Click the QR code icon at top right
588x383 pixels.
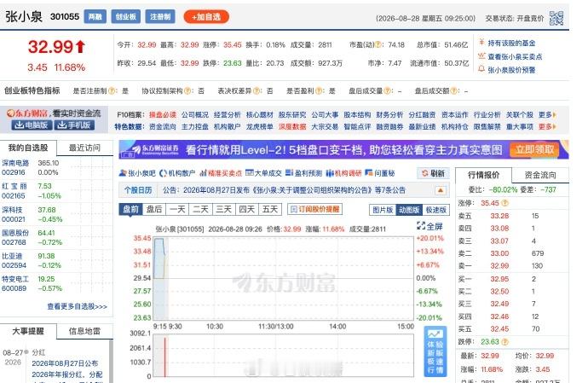pyautogui.click(x=556, y=18)
